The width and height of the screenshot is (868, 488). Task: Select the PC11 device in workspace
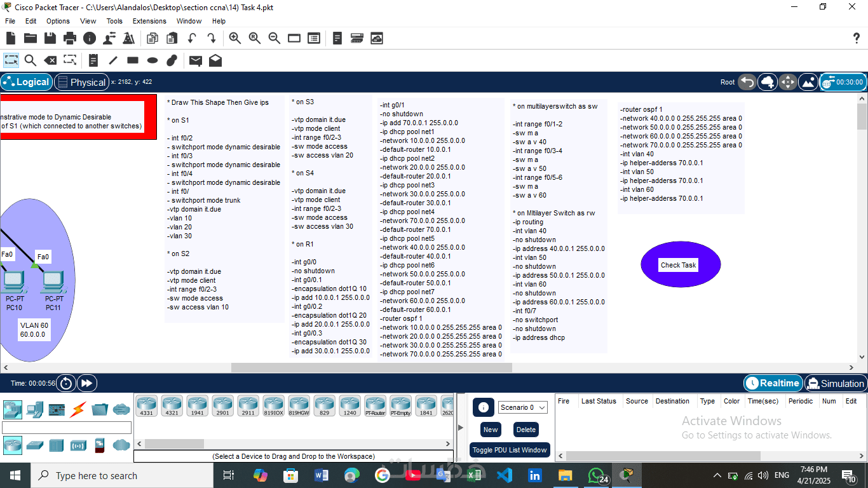(x=54, y=281)
